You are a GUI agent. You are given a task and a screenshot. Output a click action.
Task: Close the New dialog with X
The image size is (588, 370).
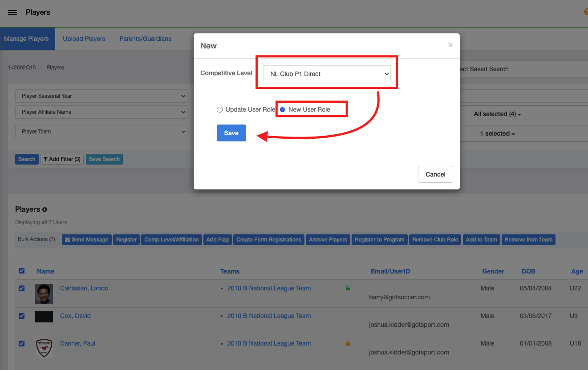[x=450, y=45]
